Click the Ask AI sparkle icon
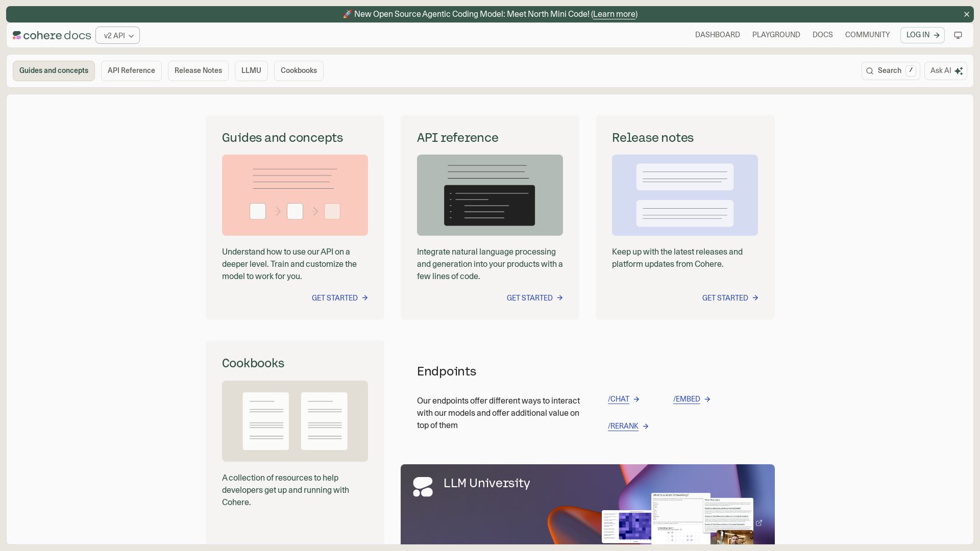 [x=959, y=71]
